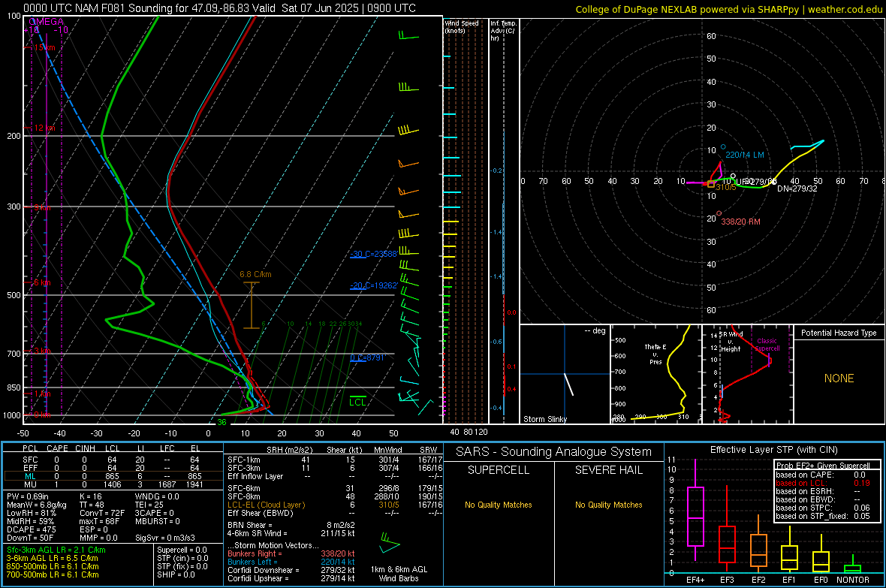Image resolution: width=886 pixels, height=588 pixels.
Task: Click the Supercell = 0.0 composite value
Action: click(182, 550)
